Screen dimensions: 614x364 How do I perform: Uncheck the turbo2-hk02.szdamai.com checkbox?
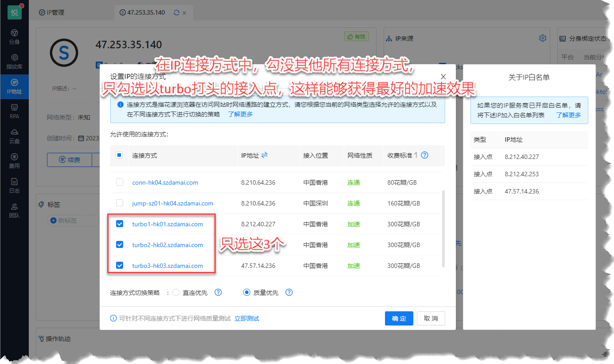tap(120, 244)
